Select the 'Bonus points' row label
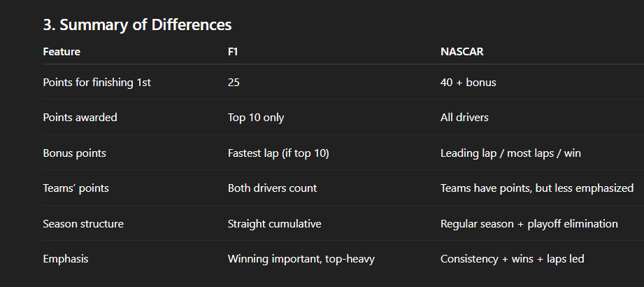The width and height of the screenshot is (644, 287). [x=74, y=153]
